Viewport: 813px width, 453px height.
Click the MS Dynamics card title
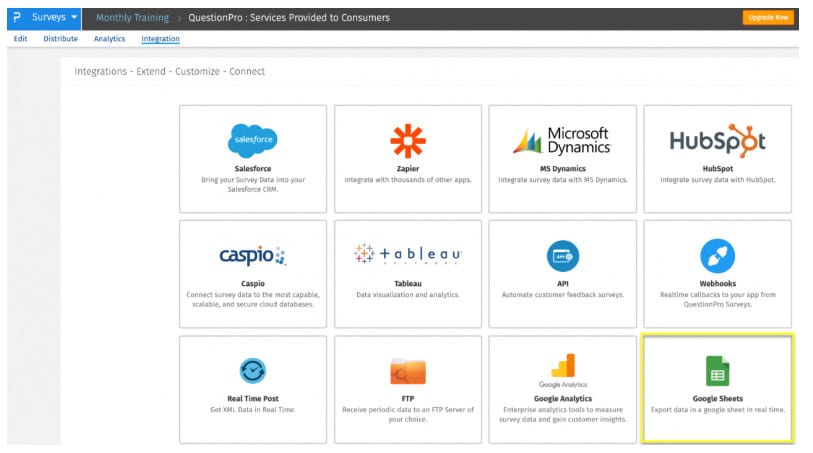563,168
